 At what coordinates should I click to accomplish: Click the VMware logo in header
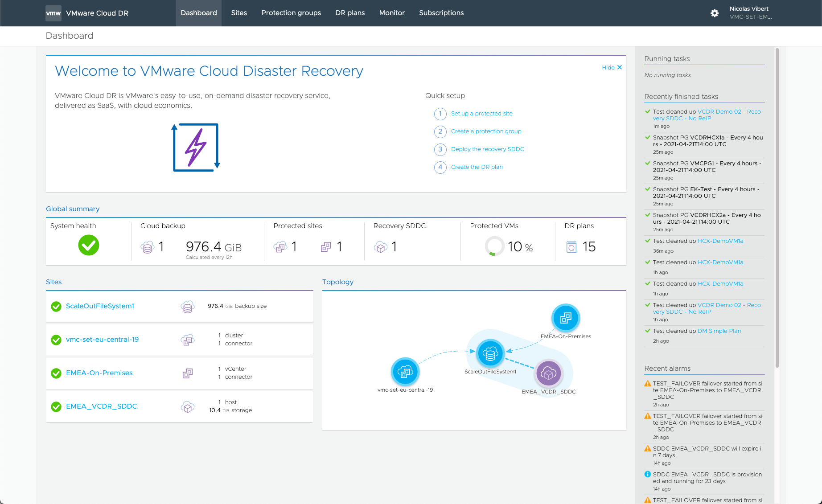point(53,13)
